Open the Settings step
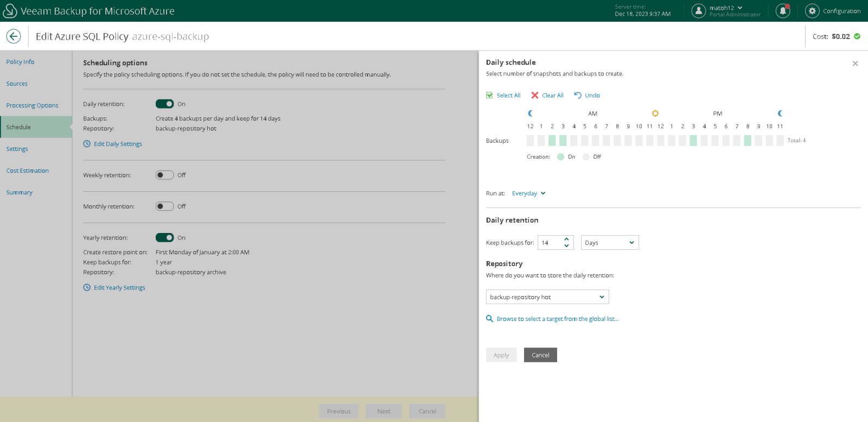 pyautogui.click(x=17, y=149)
